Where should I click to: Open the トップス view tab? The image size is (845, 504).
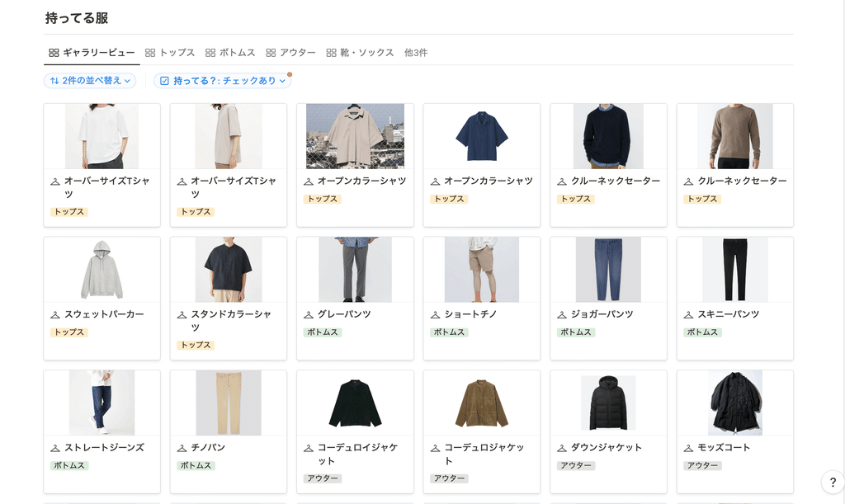pyautogui.click(x=170, y=53)
